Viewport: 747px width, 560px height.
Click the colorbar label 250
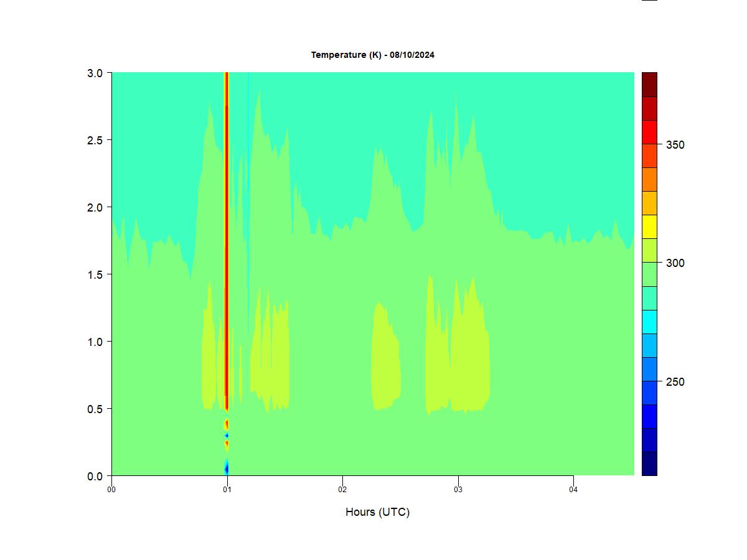point(675,382)
